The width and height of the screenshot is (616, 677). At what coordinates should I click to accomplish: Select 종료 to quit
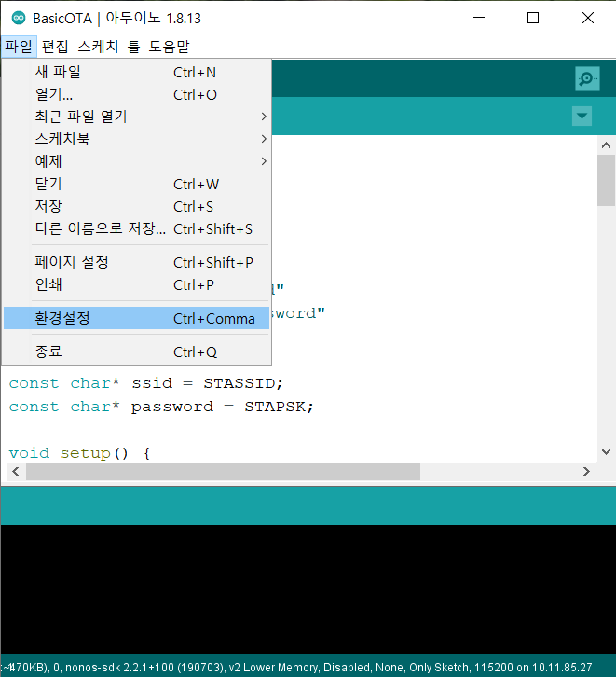(136, 352)
